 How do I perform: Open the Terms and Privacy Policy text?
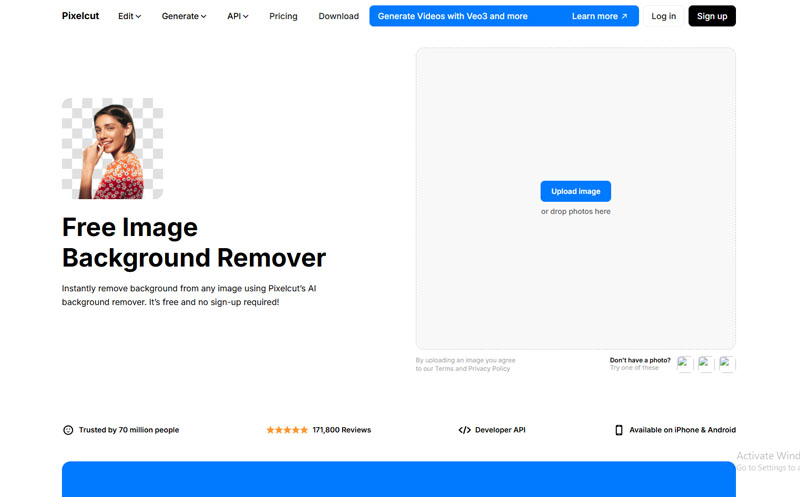click(x=472, y=368)
